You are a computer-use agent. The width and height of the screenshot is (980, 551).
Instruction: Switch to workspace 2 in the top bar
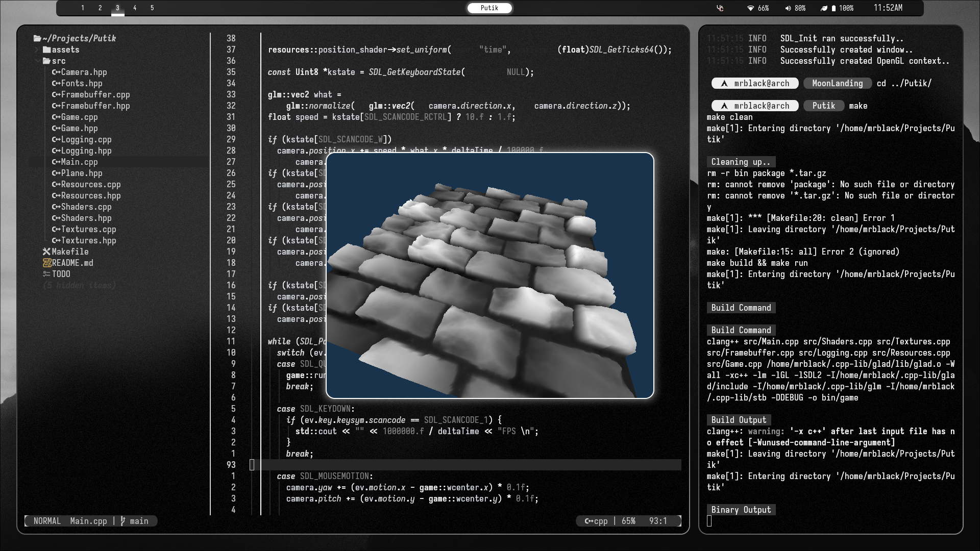[x=100, y=8]
